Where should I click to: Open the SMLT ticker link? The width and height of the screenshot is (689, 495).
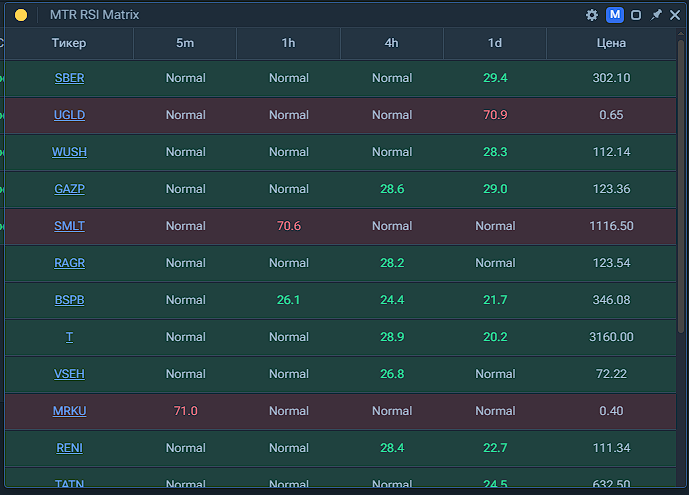point(69,226)
